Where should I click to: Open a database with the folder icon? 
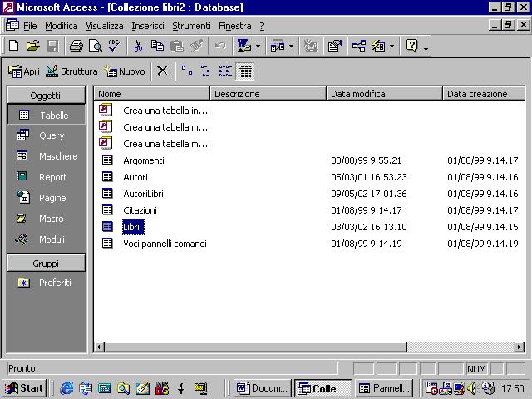pyautogui.click(x=32, y=46)
